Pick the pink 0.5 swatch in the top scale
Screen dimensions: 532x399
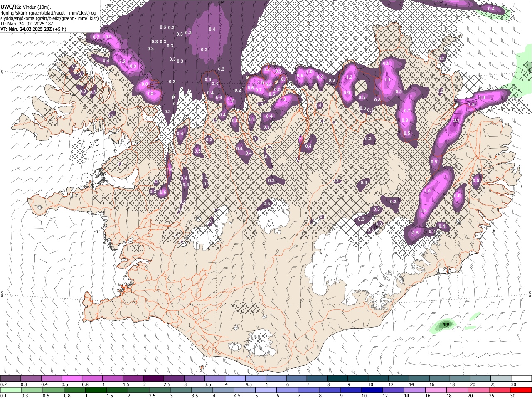tap(71, 378)
